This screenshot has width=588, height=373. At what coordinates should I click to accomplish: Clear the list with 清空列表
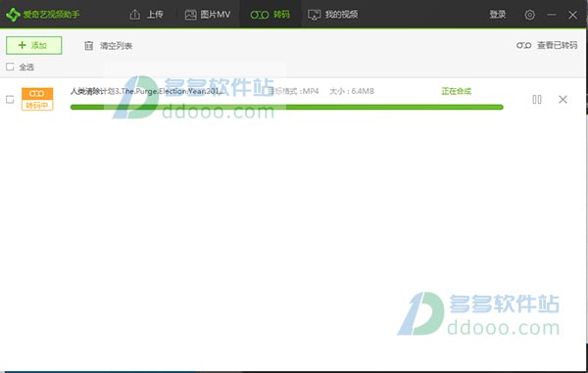click(109, 46)
